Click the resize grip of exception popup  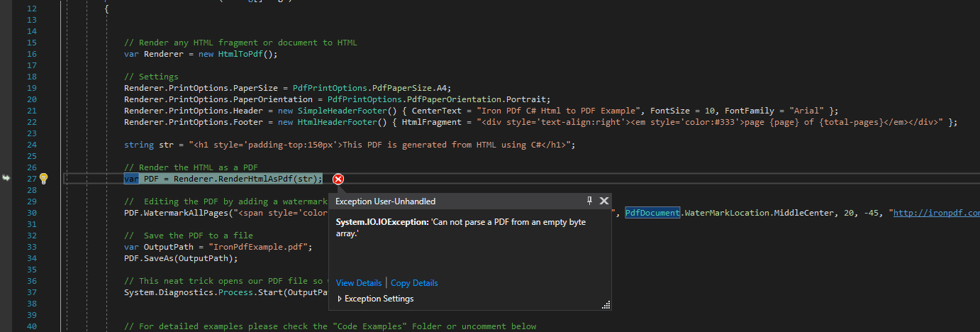606,305
